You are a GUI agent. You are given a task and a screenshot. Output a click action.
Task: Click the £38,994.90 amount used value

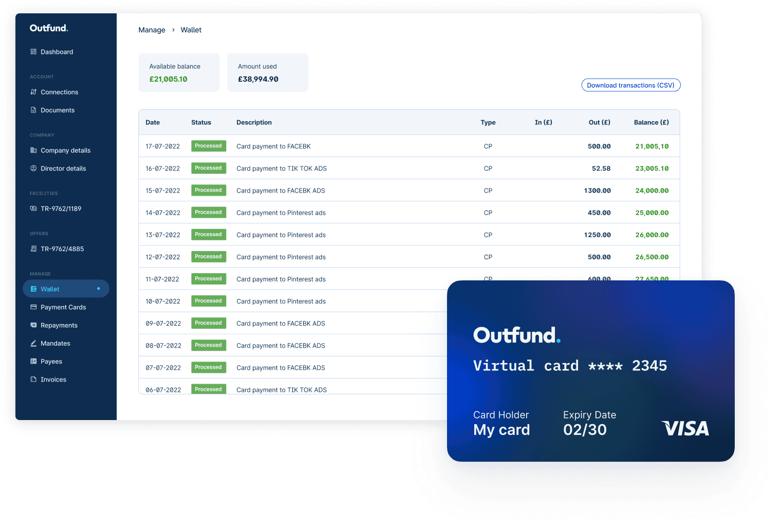tap(258, 79)
